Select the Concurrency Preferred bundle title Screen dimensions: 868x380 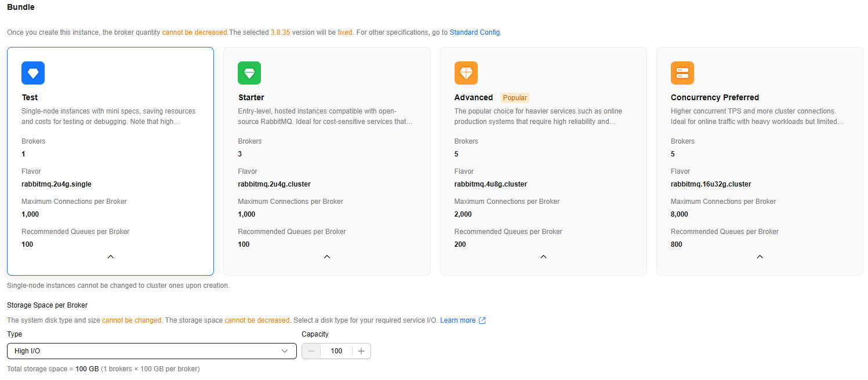[x=715, y=97]
